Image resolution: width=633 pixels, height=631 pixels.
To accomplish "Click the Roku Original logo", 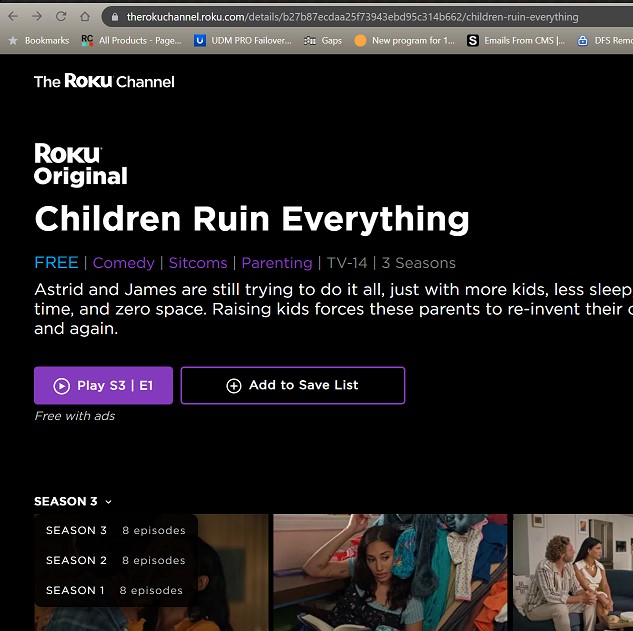I will (81, 164).
